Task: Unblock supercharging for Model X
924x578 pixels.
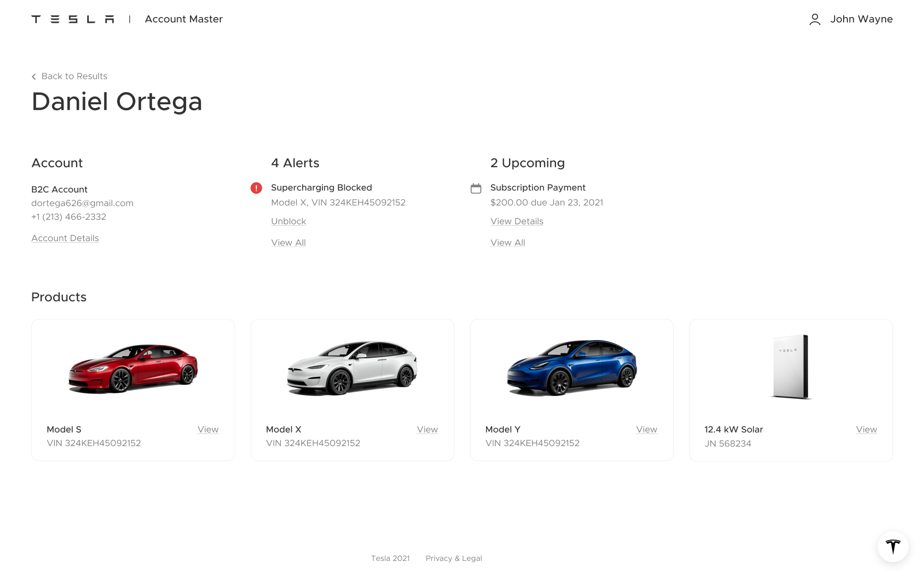Action: pyautogui.click(x=288, y=221)
